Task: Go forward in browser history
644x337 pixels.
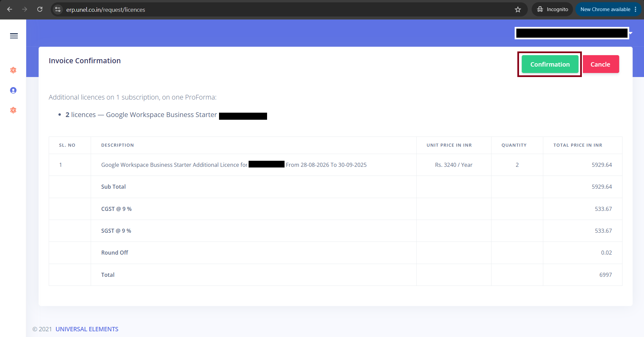Action: (x=25, y=9)
